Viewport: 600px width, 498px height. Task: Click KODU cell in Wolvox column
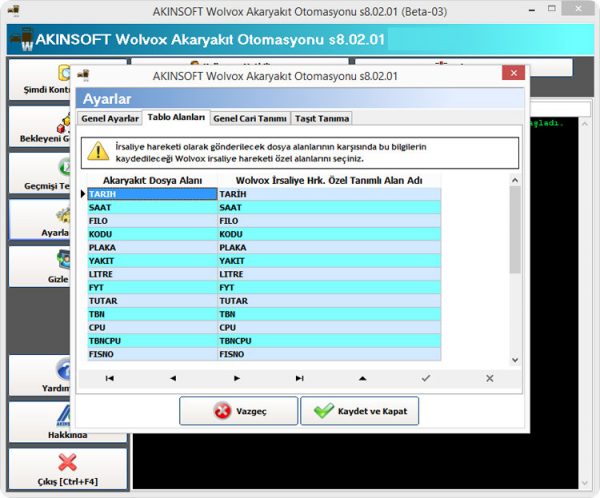(329, 234)
